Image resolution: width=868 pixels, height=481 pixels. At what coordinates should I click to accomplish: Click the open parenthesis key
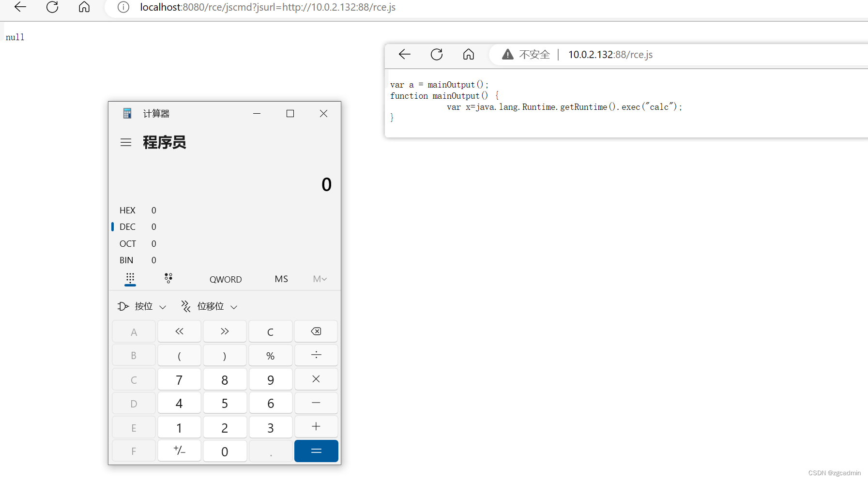pyautogui.click(x=179, y=355)
